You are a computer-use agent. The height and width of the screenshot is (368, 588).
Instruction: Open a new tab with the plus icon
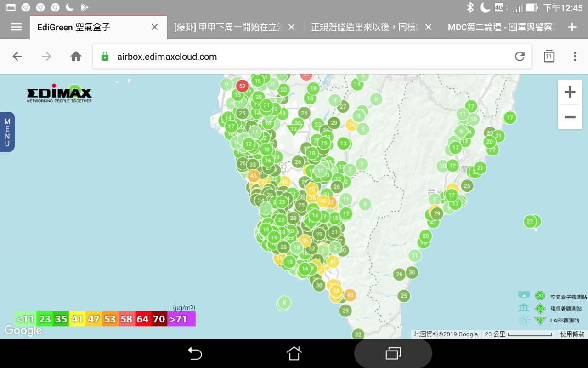click(572, 27)
